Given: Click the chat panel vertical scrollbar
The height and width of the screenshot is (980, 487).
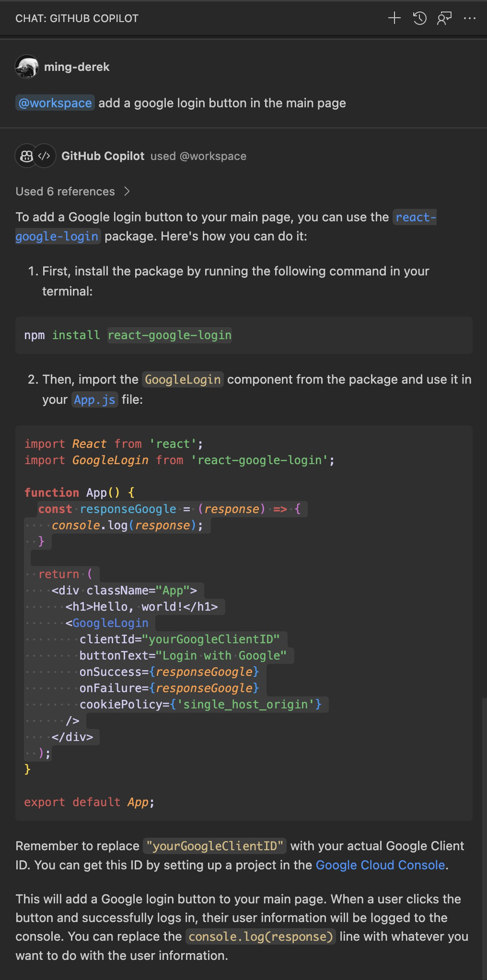Looking at the screenshot, I should point(484,814).
